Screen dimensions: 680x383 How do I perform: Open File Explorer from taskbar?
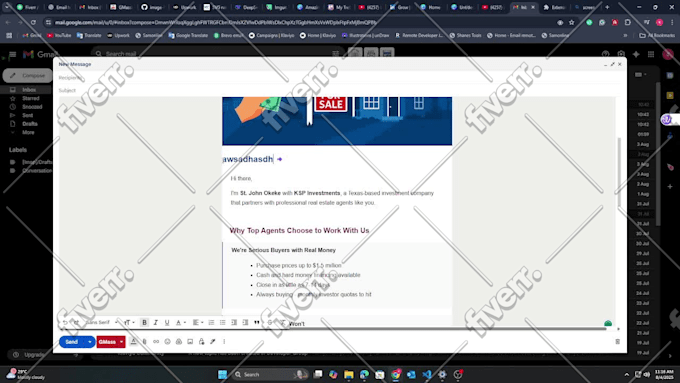pos(349,374)
